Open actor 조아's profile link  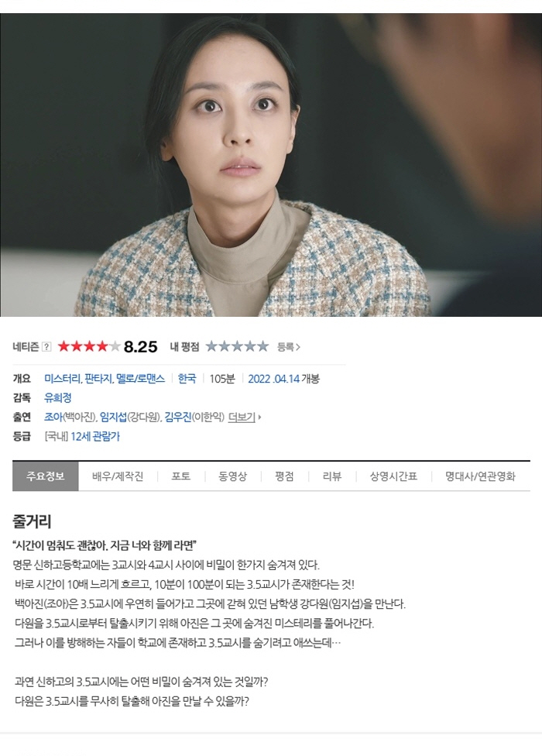tap(53, 417)
